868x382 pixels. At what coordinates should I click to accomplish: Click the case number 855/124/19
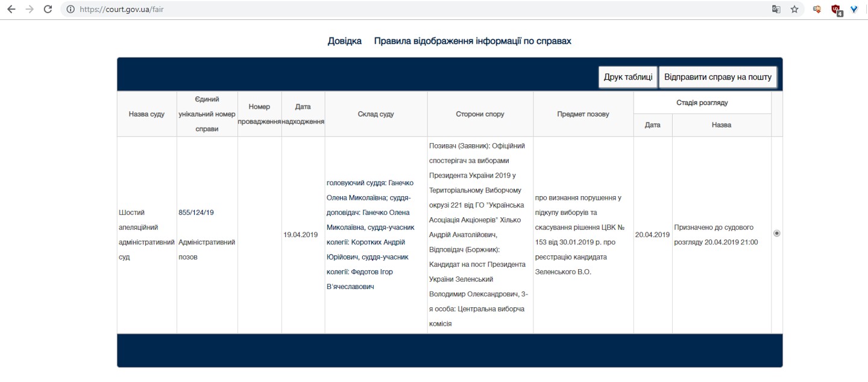point(197,212)
